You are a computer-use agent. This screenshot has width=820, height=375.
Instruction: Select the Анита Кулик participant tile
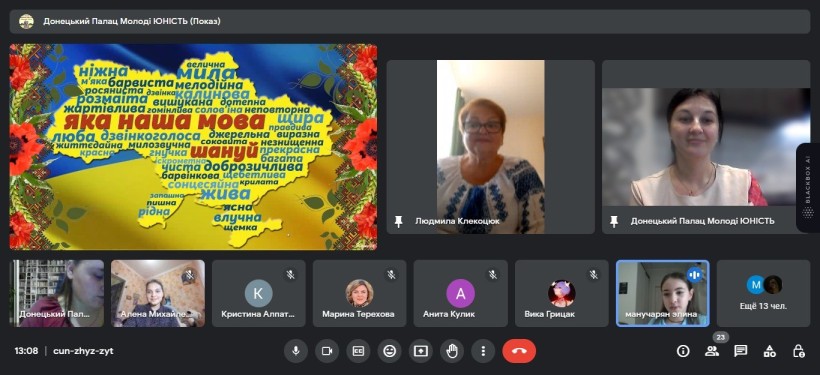460,293
